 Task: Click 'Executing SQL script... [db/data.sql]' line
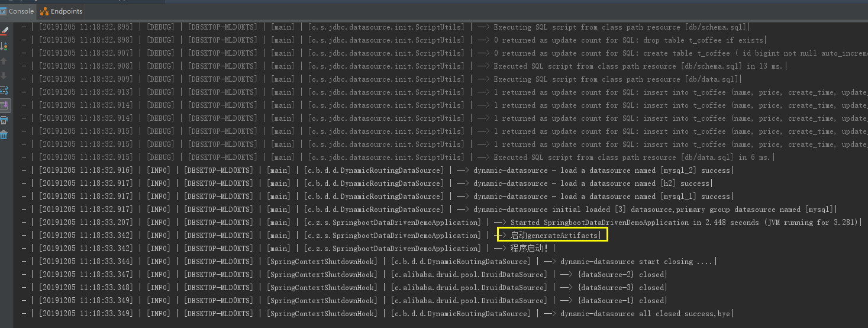(381, 79)
